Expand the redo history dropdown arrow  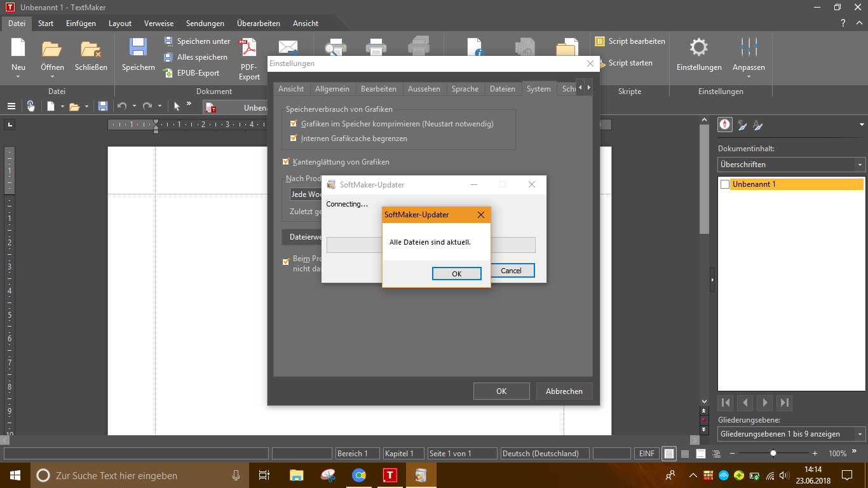tap(159, 107)
